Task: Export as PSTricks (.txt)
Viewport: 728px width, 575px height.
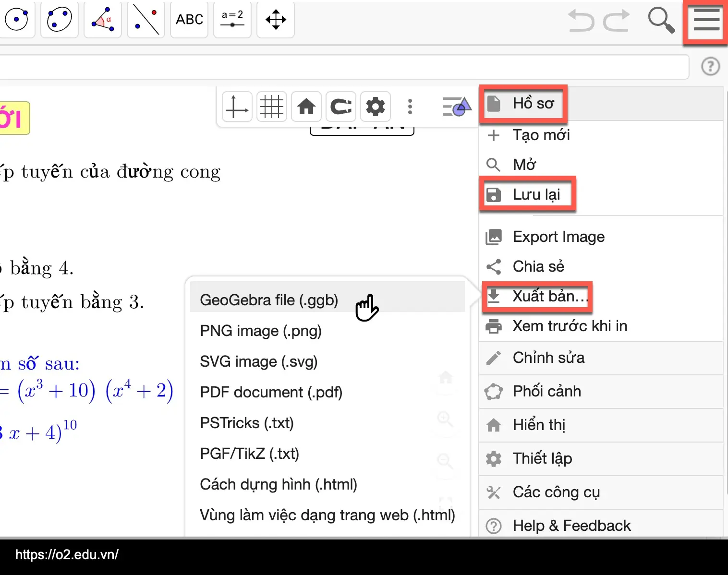Action: point(328,423)
